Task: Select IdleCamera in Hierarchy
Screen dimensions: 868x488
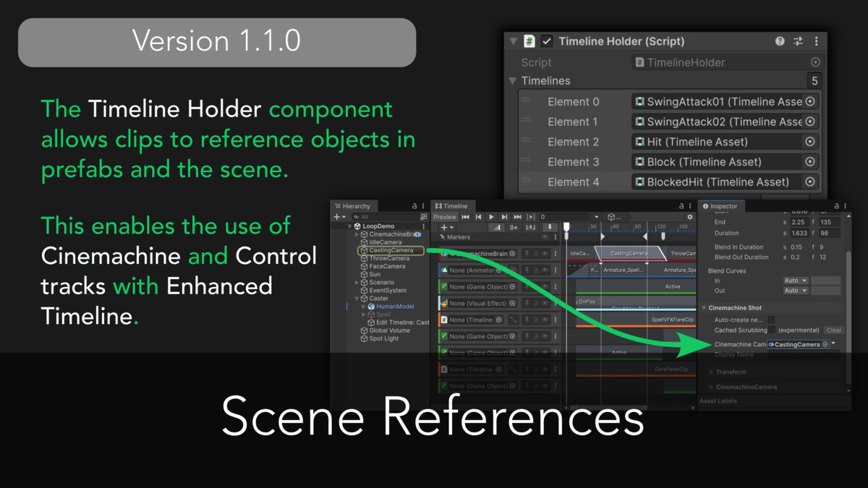Action: [386, 242]
